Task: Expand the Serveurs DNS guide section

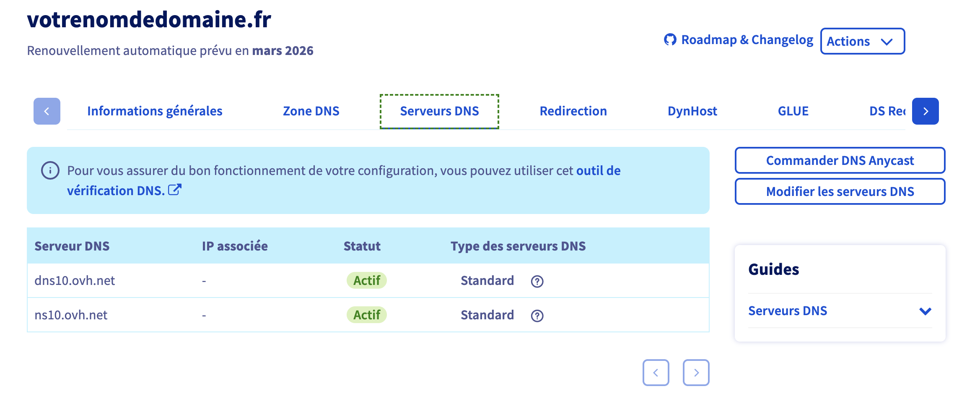Action: [840, 311]
